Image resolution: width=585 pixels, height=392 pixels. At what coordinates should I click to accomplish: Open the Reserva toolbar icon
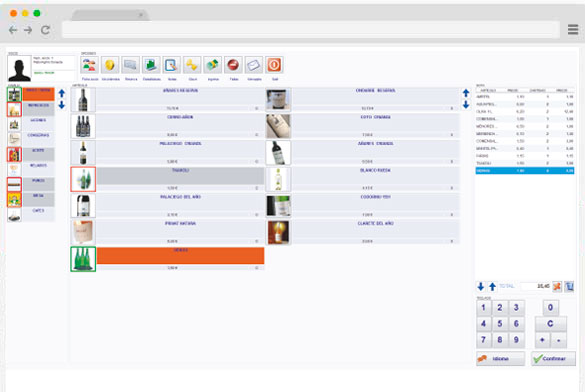(131, 65)
